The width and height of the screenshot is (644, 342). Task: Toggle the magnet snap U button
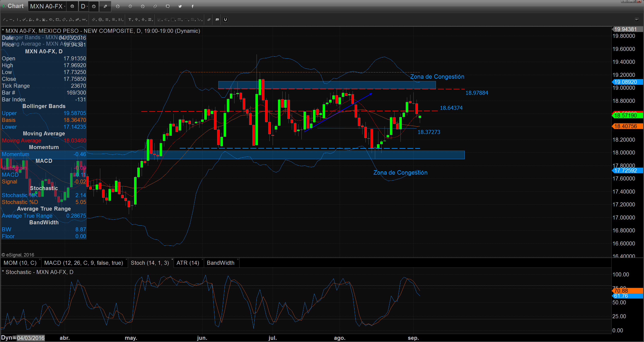[x=225, y=20]
